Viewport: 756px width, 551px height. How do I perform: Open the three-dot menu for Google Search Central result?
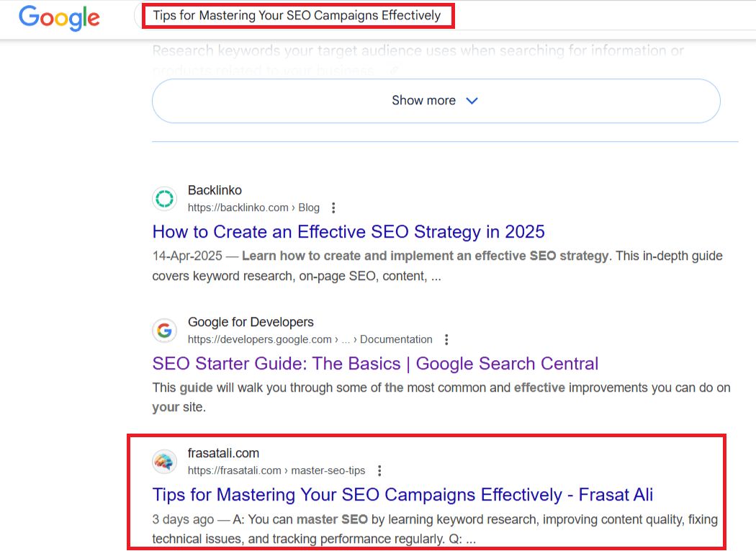446,339
